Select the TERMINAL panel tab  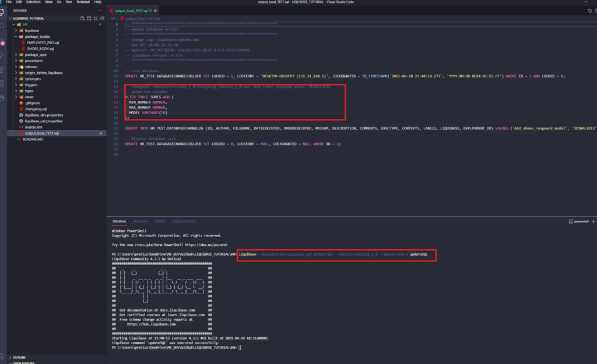click(x=119, y=221)
